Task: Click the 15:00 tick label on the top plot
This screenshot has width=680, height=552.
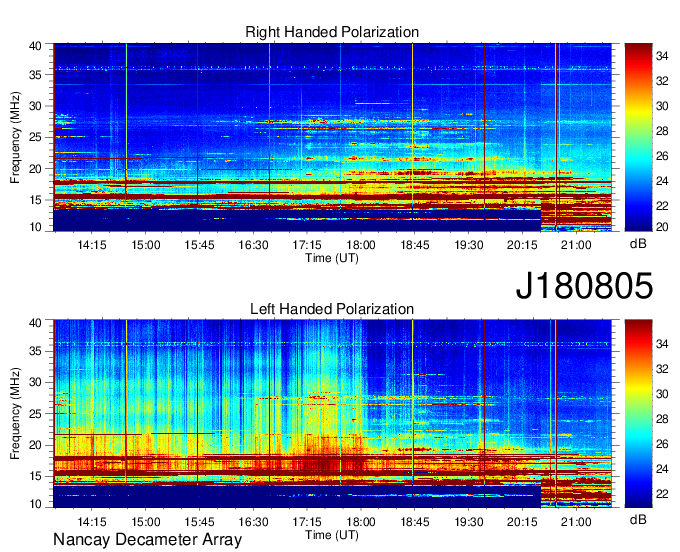Action: coord(146,245)
